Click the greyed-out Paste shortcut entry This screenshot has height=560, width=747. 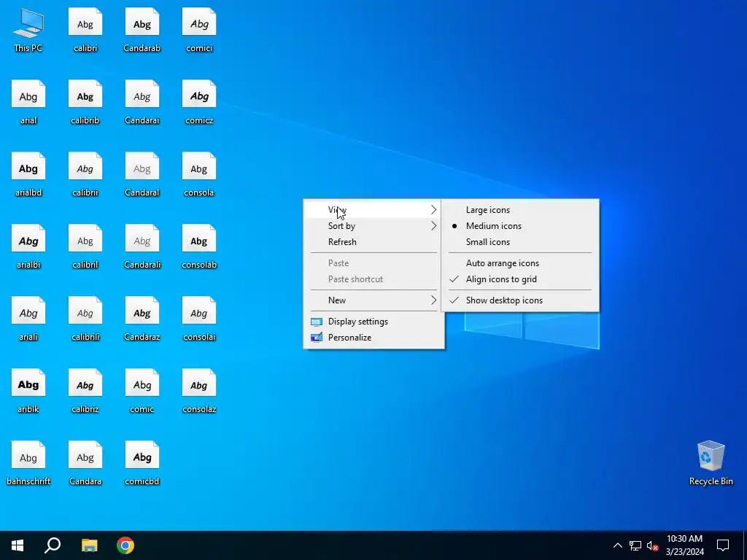coord(374,279)
